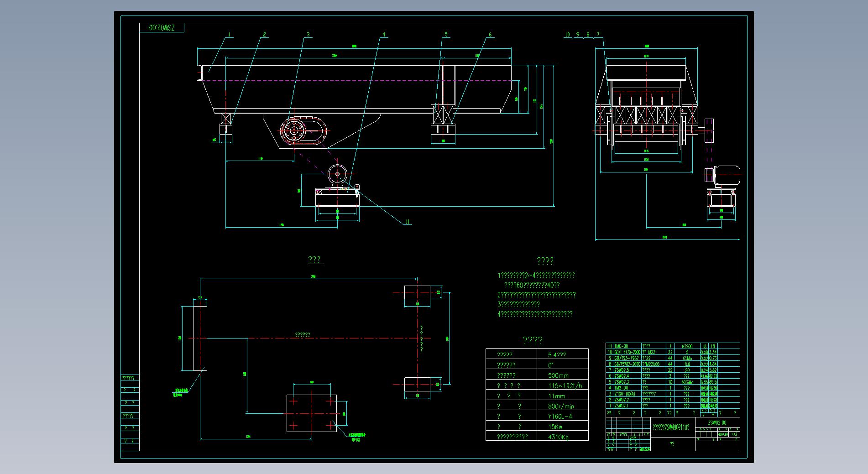Click part callout number 3 label

tap(308, 35)
